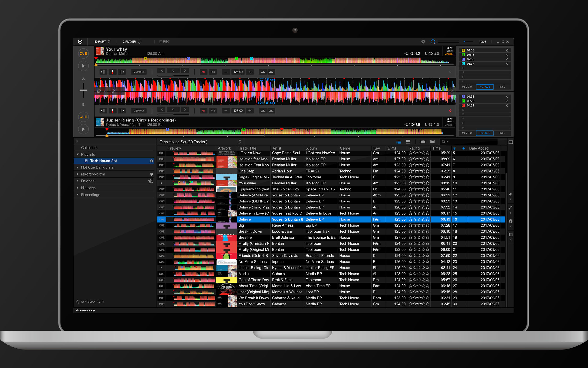Select top deck HOT CUE tab
Image resolution: width=588 pixels, height=368 pixels.
coord(485,87)
